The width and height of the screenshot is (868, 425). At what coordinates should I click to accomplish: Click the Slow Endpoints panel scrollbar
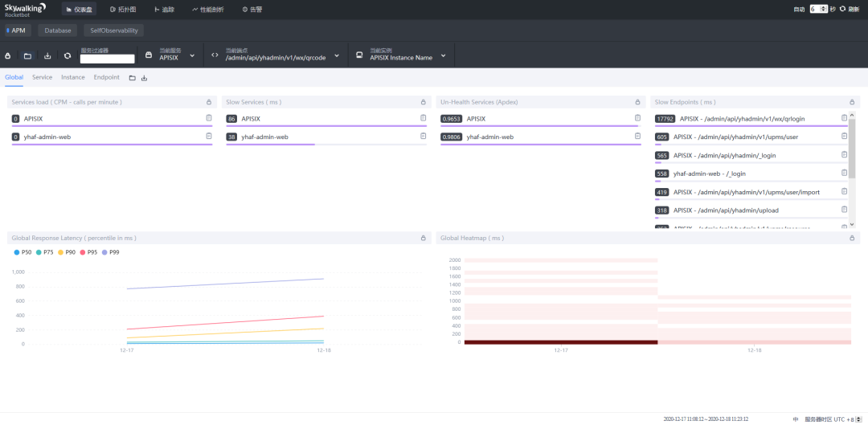click(852, 149)
